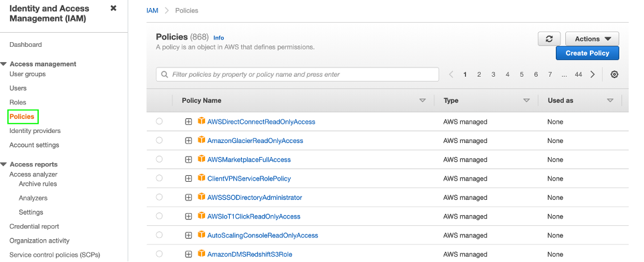
Task: Open AWSDirectConnectReadOnlyAccess policy link
Action: tap(261, 122)
